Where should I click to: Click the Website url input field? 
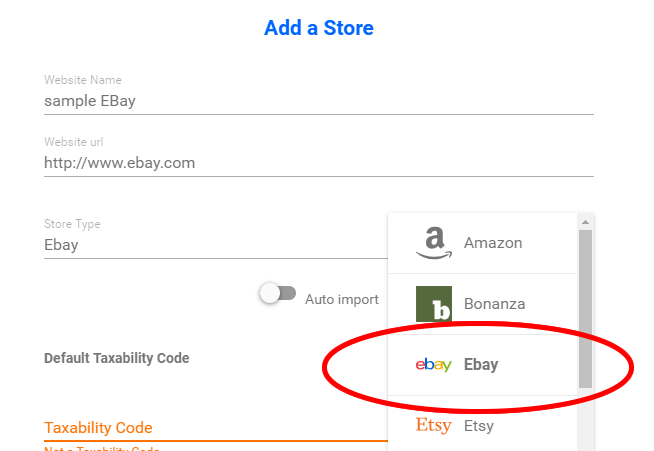[x=319, y=164]
